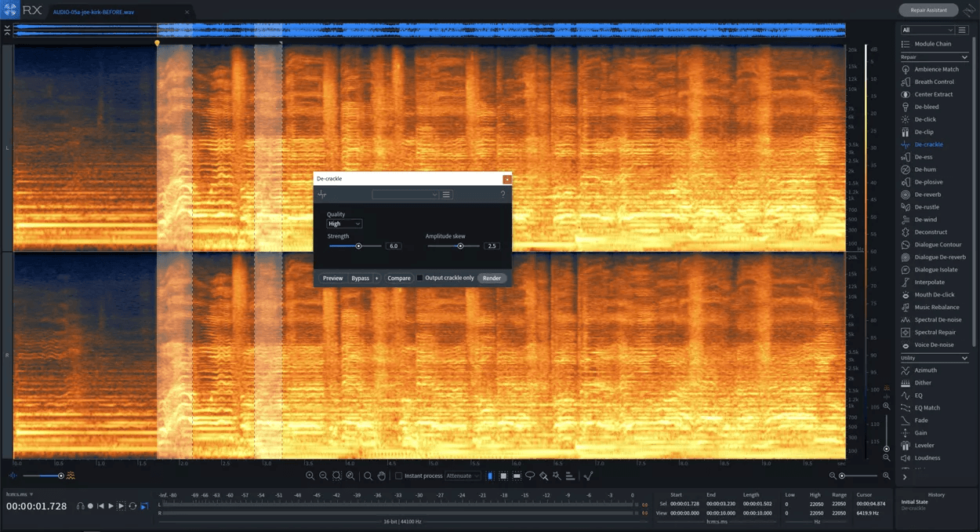Screen dimensions: 980x532
Task: Toggle play selection button
Action: coord(122,506)
